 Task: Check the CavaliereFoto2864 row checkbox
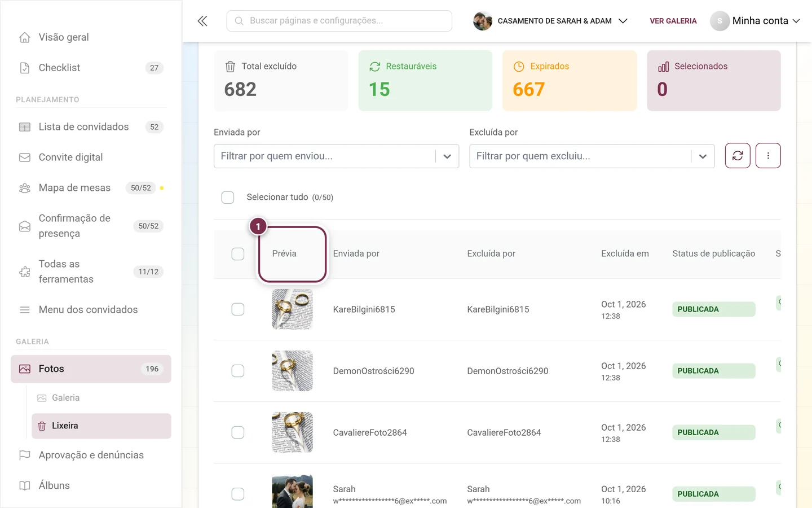point(238,432)
